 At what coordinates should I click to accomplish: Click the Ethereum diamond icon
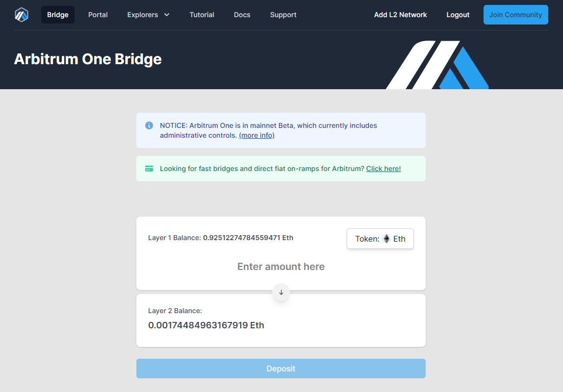(386, 239)
